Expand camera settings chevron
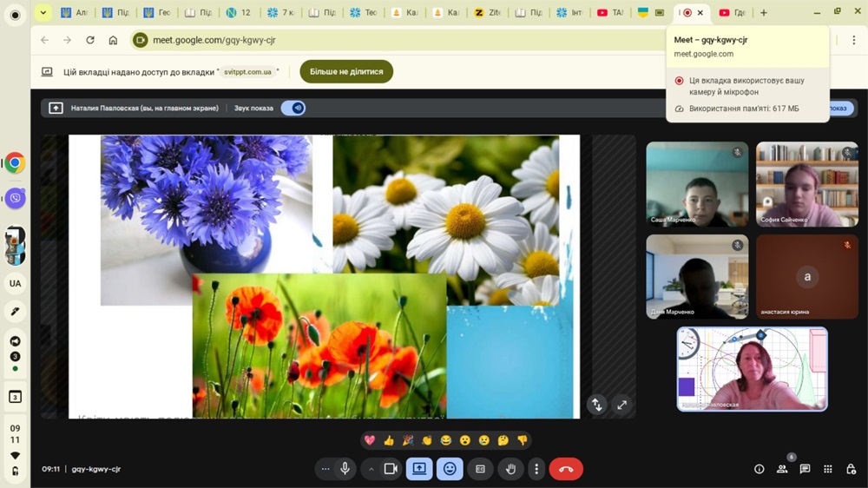The height and width of the screenshot is (488, 868). pyautogui.click(x=371, y=469)
